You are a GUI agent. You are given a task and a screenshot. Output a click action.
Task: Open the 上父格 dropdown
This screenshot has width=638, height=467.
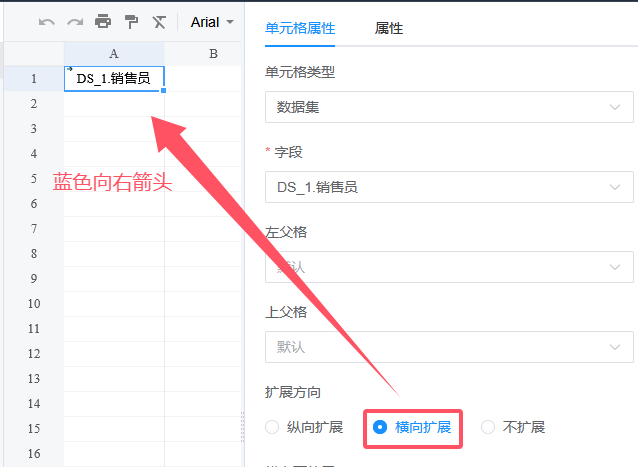pyautogui.click(x=449, y=347)
